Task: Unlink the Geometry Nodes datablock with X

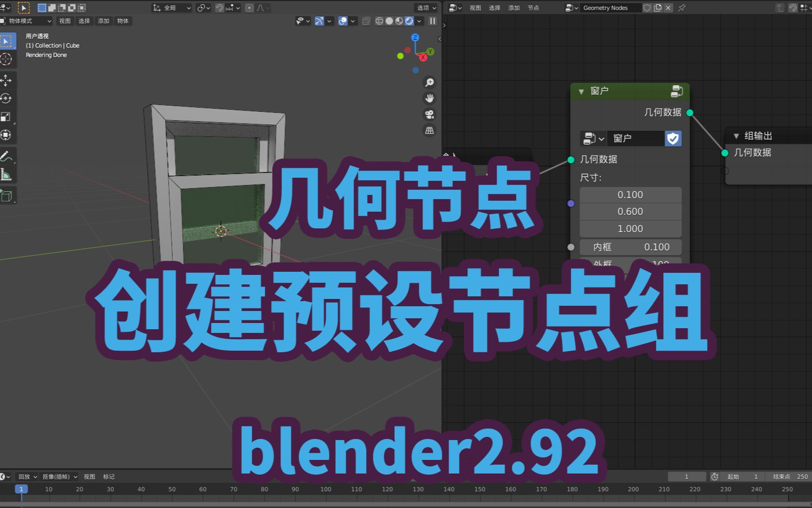Action: click(668, 8)
